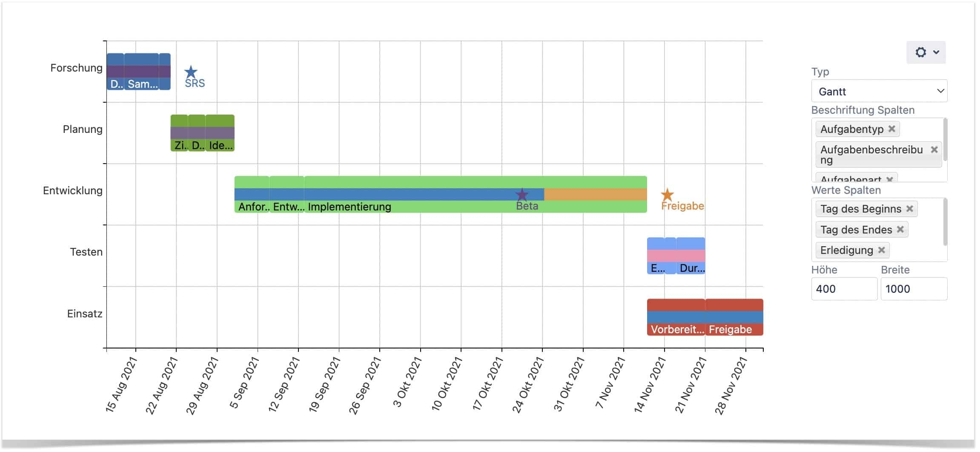Remove the Erledigung value column chip
The width and height of the screenshot is (980, 452).
click(882, 250)
